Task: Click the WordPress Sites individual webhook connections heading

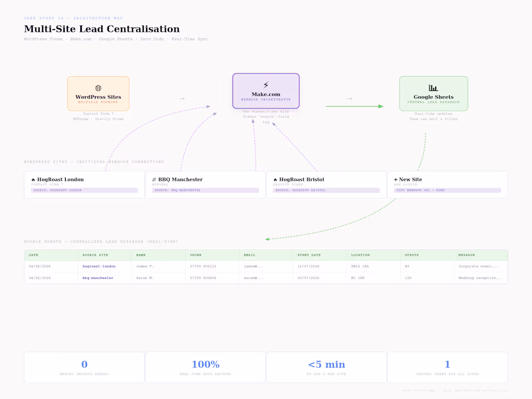Action: [x=94, y=162]
